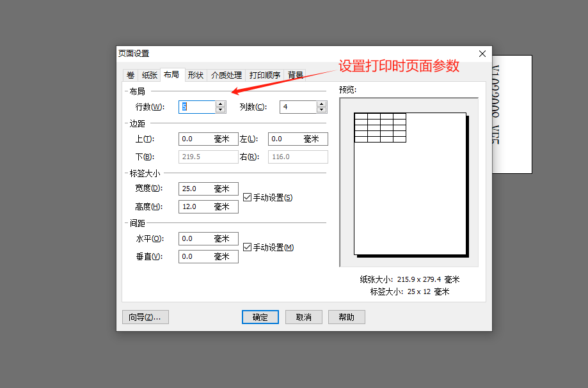Image resolution: width=588 pixels, height=388 pixels.
Task: Select the 背景 tab
Action: (295, 75)
